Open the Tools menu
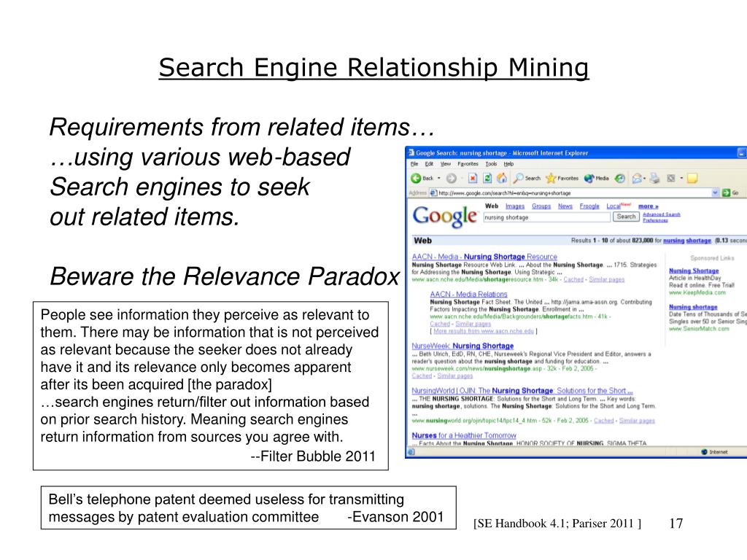This screenshot has width=747, height=560. (491, 164)
